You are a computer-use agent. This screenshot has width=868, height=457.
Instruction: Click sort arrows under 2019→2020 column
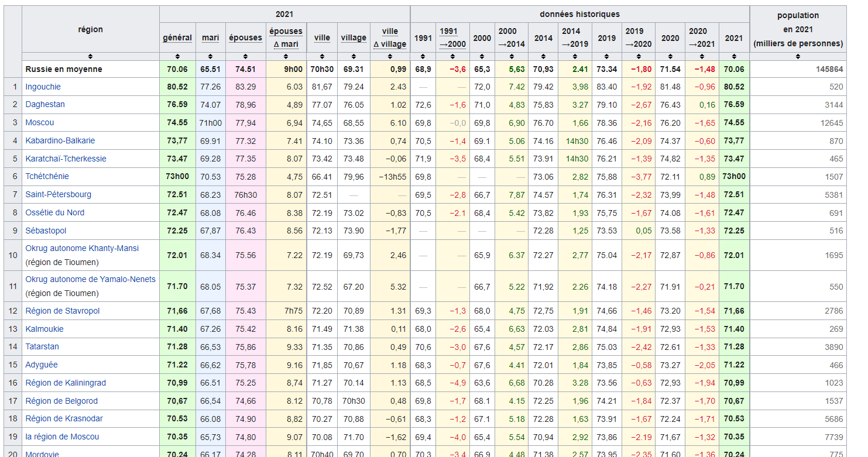(638, 56)
